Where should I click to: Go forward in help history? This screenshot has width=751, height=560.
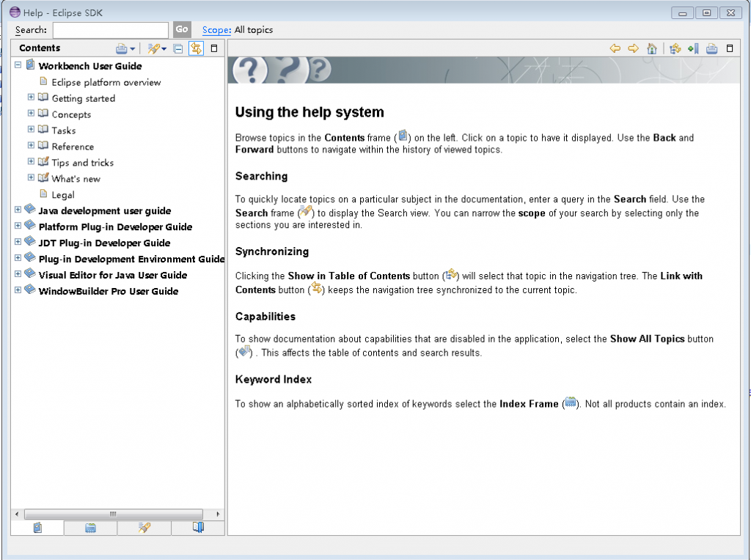pyautogui.click(x=633, y=48)
